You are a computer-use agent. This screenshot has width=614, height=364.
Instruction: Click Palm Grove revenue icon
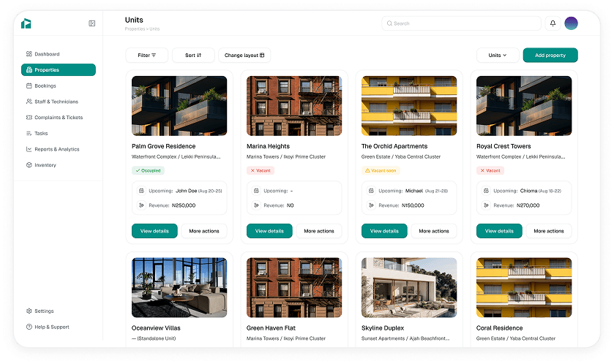pyautogui.click(x=141, y=205)
